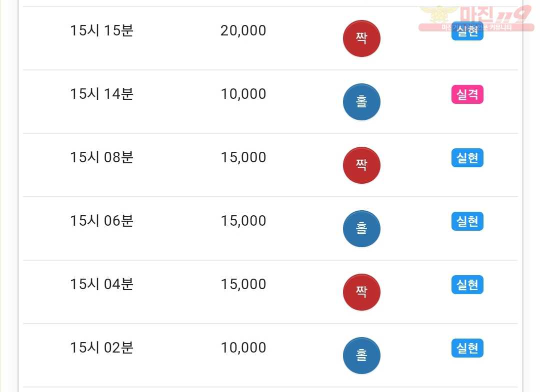Click the 실현 badge in 15시 15분 row
Viewport: 540px width, 392px height.
(x=467, y=31)
